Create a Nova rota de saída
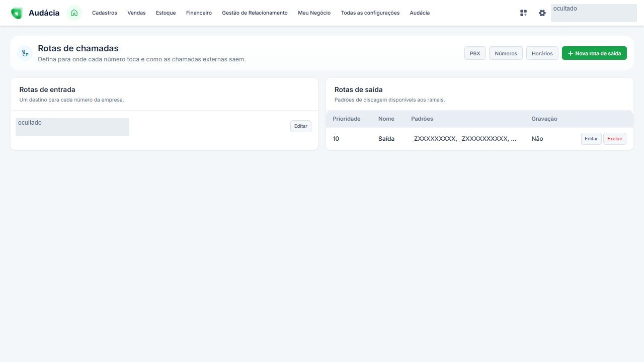 (594, 53)
